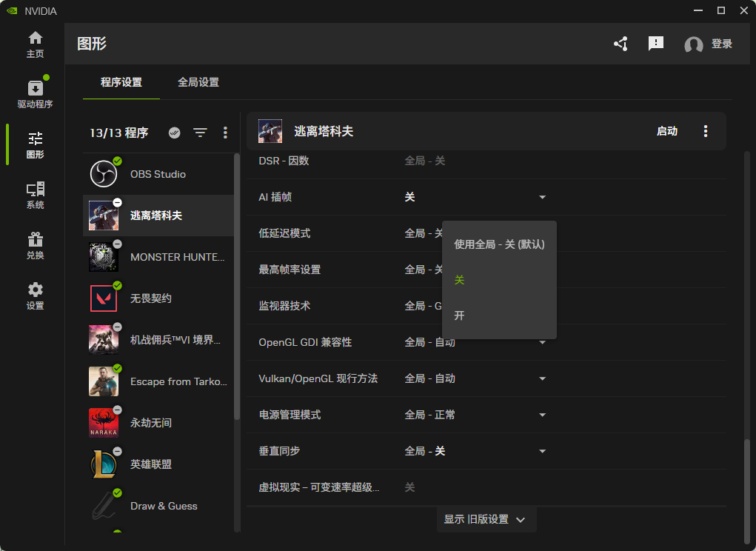Click the share icon in header
Image resolution: width=756 pixels, height=551 pixels.
[x=620, y=44]
